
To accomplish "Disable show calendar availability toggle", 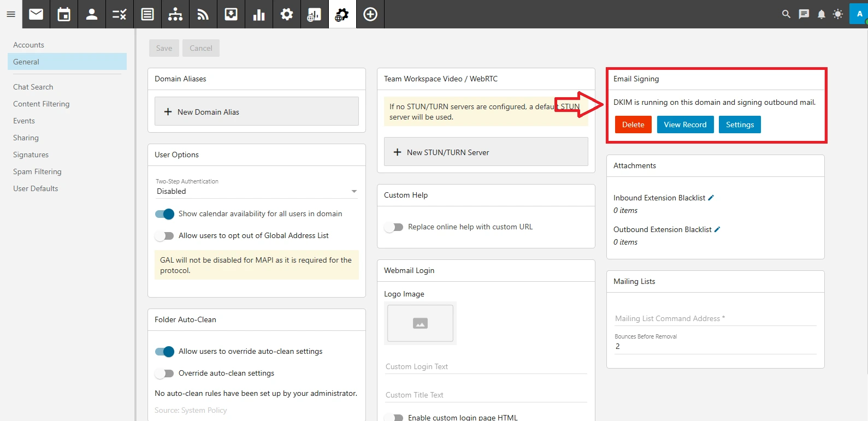I will (x=164, y=214).
